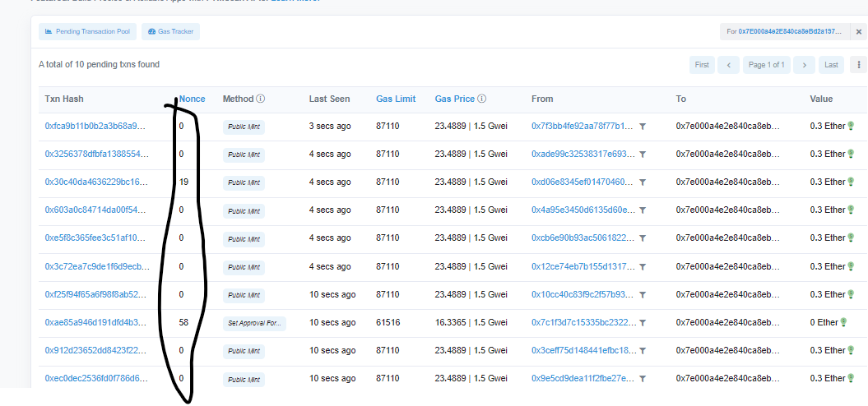Click Page 1 of 1 indicator
The height and width of the screenshot is (406, 868).
pyautogui.click(x=767, y=65)
